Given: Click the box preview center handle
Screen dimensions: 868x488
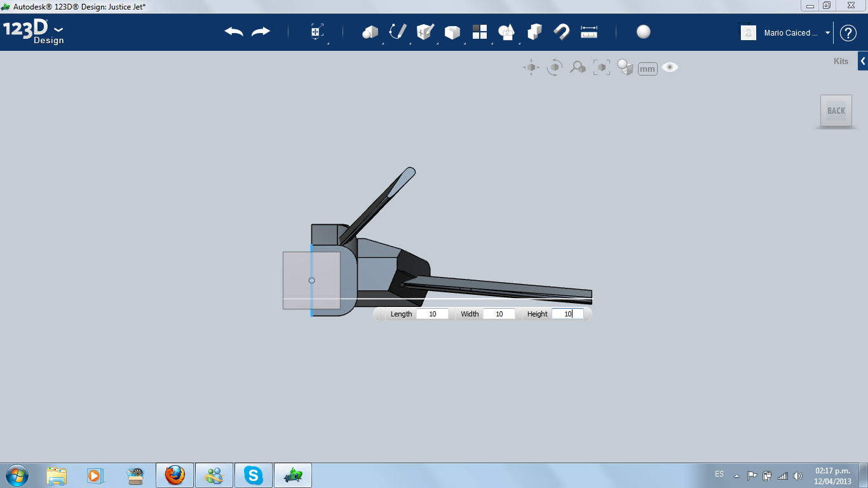Looking at the screenshot, I should [x=311, y=280].
